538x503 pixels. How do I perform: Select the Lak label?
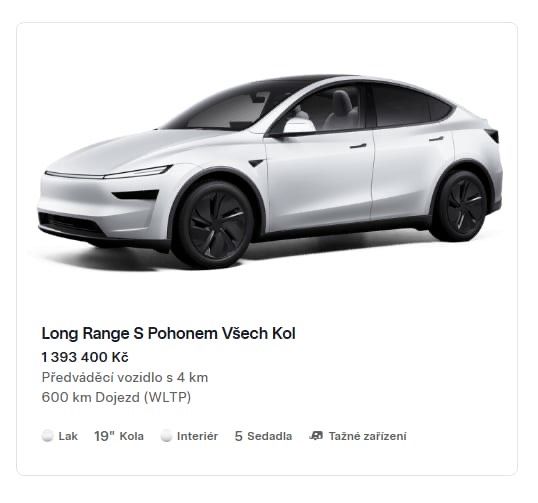pos(68,436)
